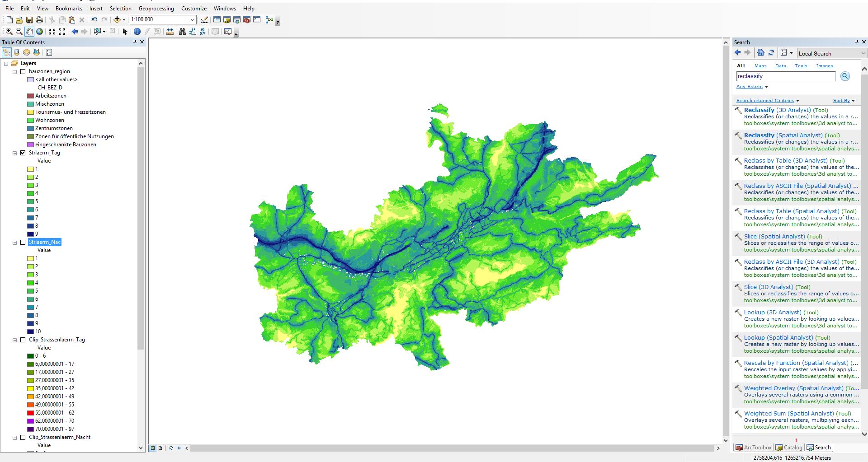Select the Zoom In tool

tap(9, 32)
